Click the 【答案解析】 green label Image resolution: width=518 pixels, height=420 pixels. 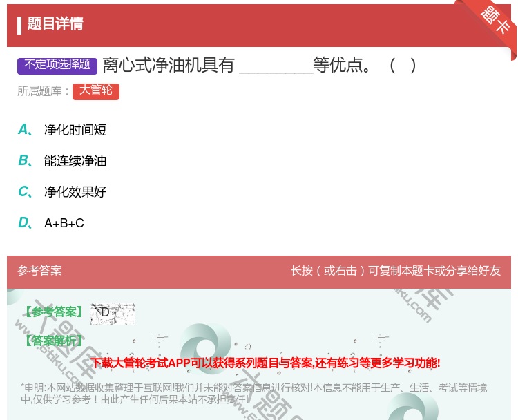click(54, 341)
